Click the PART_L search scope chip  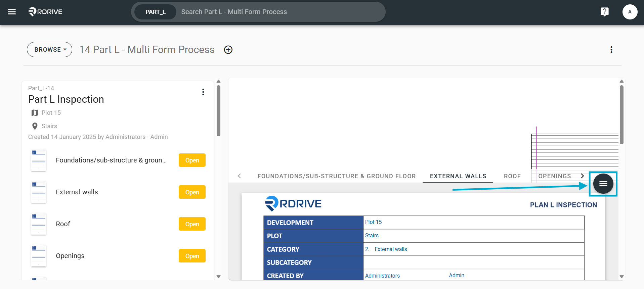(156, 12)
